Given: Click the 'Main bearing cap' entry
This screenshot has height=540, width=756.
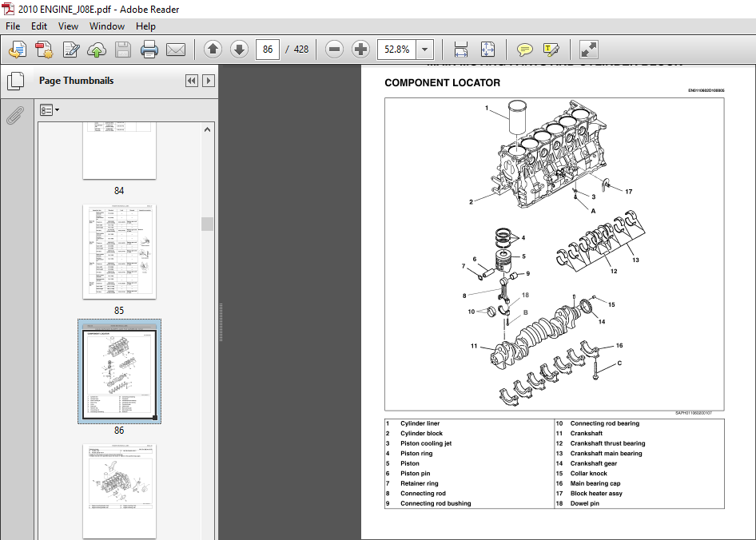Looking at the screenshot, I should [x=595, y=483].
